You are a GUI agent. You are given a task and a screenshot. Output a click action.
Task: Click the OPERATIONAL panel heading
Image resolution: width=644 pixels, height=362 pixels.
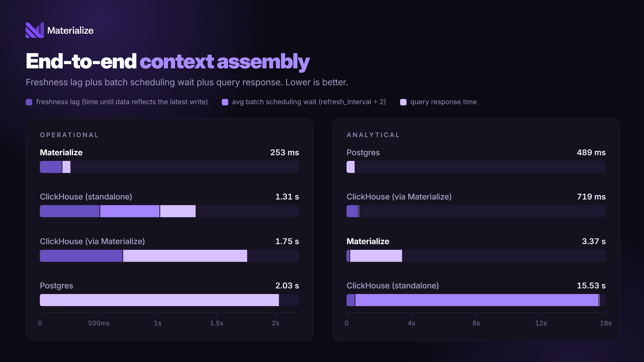click(69, 135)
